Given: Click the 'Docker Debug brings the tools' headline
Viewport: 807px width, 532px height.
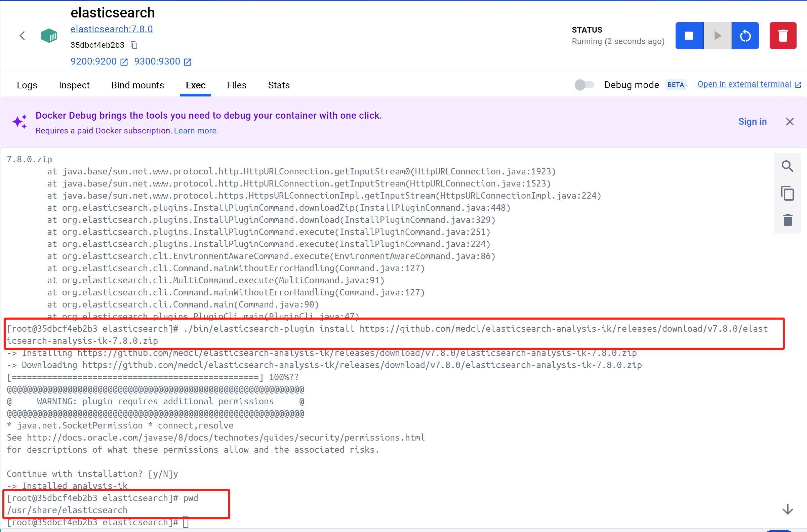Looking at the screenshot, I should 209,116.
